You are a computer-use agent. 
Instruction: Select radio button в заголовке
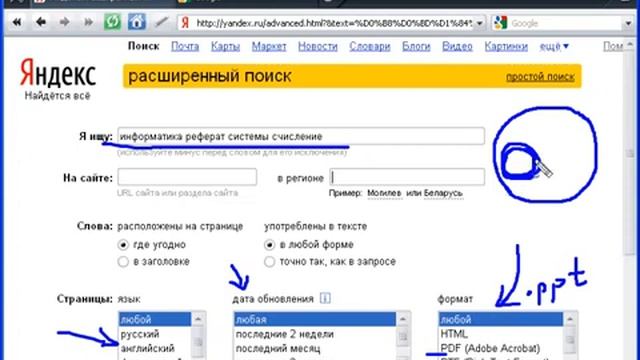pyautogui.click(x=123, y=262)
